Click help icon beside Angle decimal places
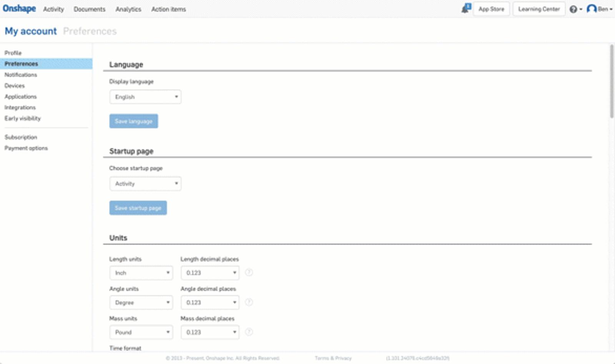 [x=249, y=302]
